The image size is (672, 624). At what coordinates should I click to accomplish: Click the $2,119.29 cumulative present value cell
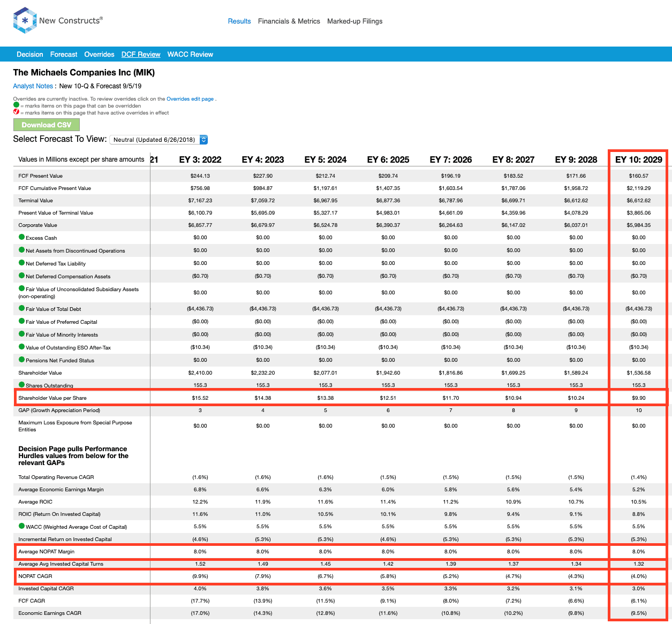pyautogui.click(x=639, y=188)
